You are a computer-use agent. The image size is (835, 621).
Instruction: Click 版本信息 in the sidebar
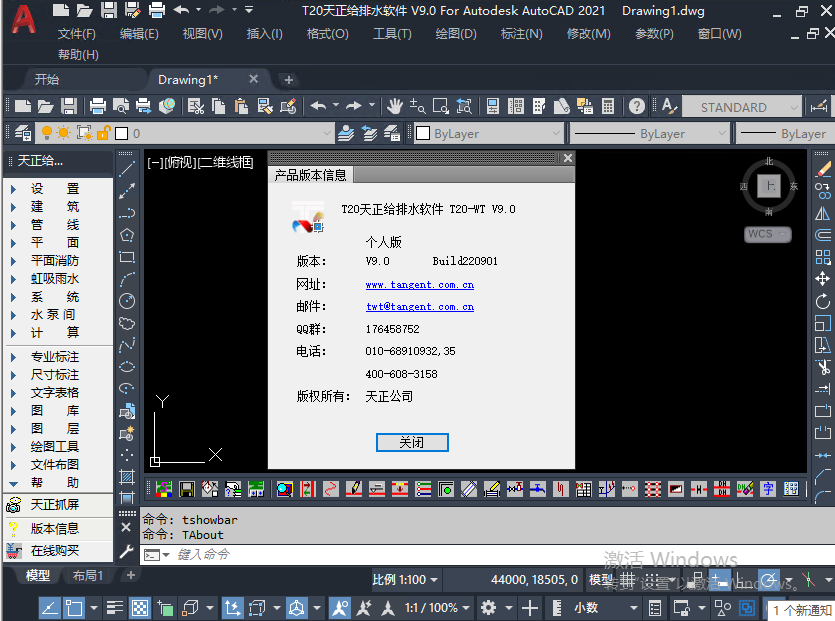pos(55,528)
